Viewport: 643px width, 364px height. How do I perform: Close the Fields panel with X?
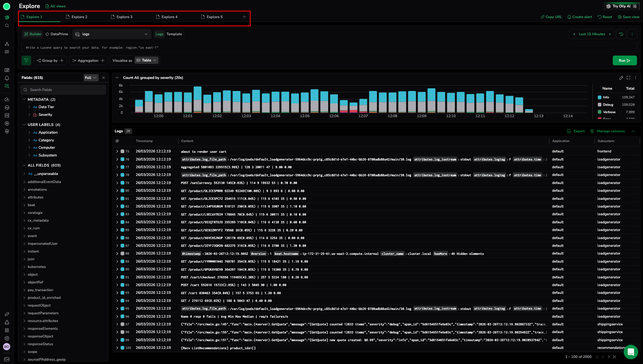pos(103,78)
